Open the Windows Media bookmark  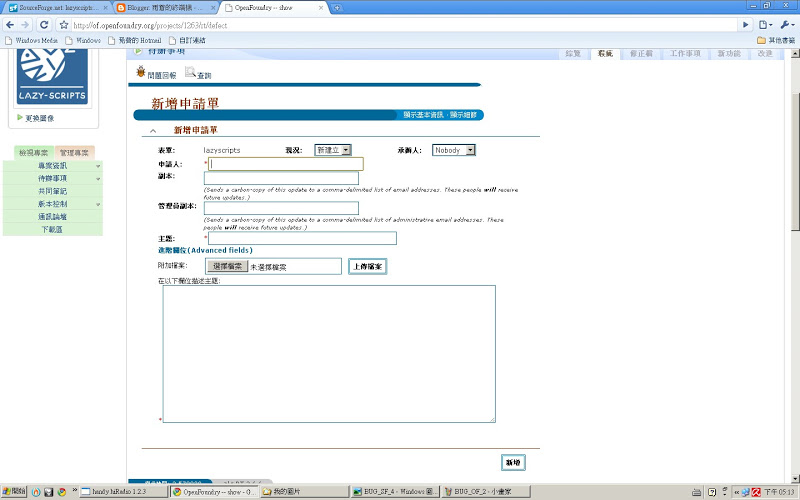[x=32, y=40]
